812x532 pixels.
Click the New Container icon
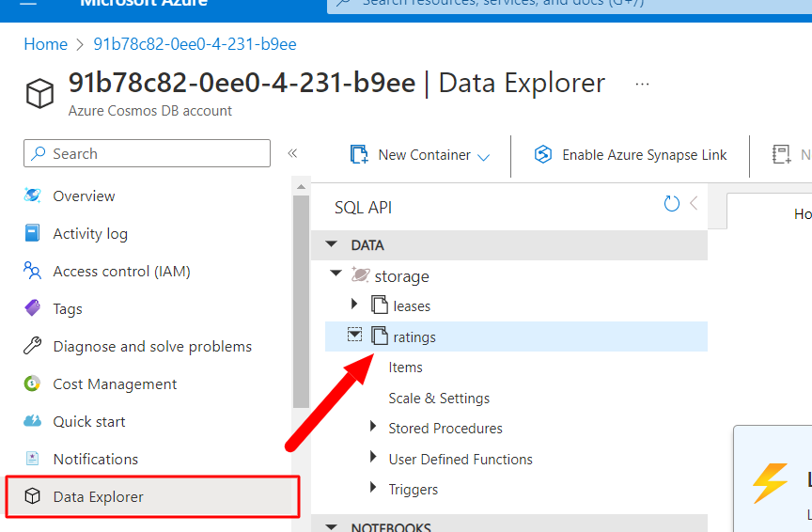pos(359,154)
